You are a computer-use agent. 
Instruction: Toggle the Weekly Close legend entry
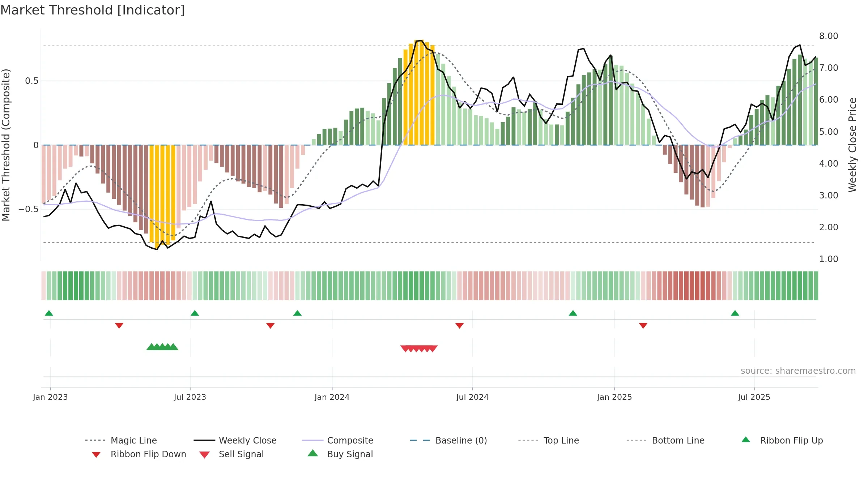pos(235,440)
